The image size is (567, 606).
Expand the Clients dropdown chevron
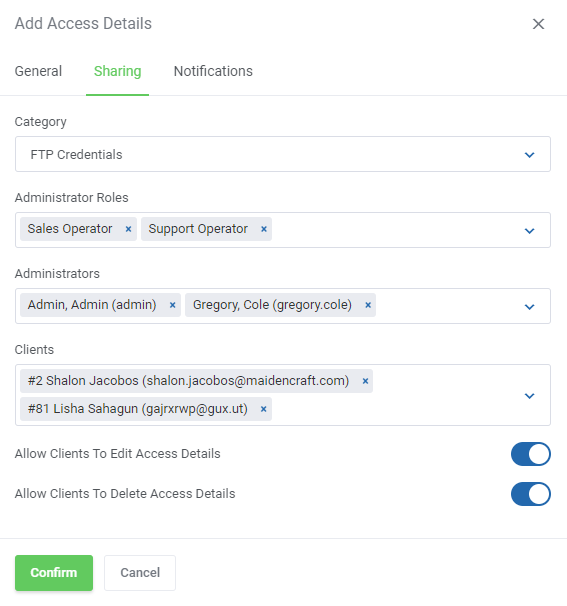[x=529, y=396]
